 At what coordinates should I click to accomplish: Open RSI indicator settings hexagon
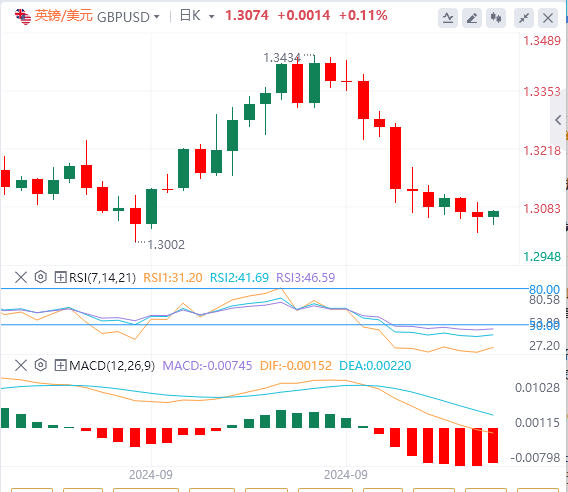point(41,277)
